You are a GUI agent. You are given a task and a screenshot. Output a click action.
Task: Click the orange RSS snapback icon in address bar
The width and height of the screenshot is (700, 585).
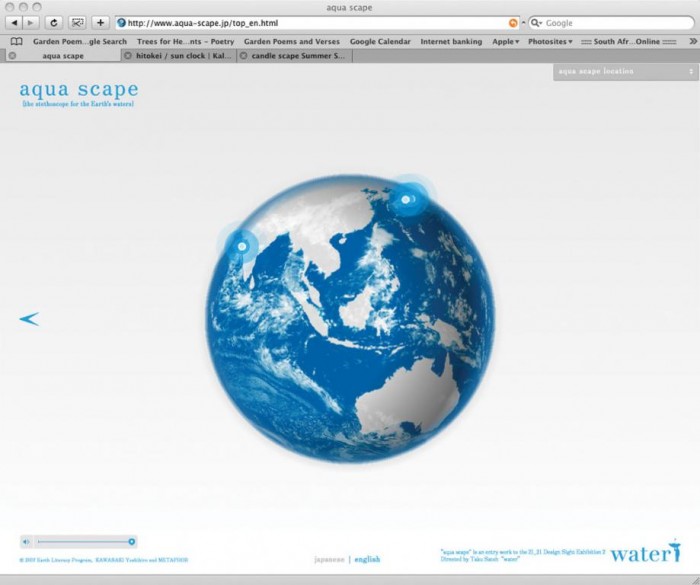click(x=513, y=23)
